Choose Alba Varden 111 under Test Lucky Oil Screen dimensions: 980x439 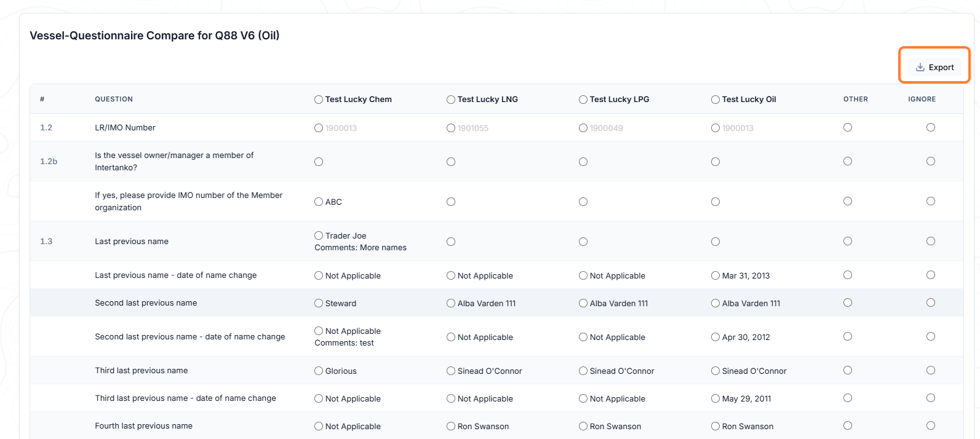715,303
